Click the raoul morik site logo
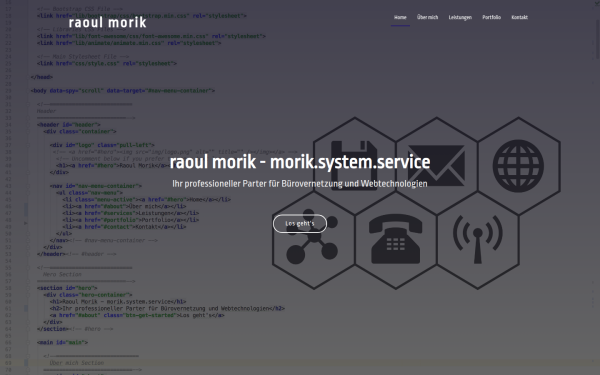Image resolution: width=600 pixels, height=375 pixels. (x=108, y=23)
